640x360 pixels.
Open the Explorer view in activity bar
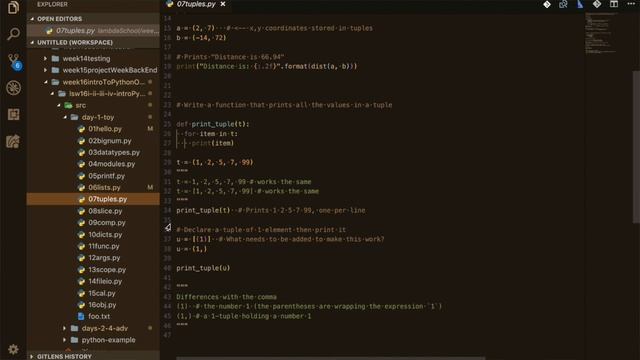(x=13, y=7)
